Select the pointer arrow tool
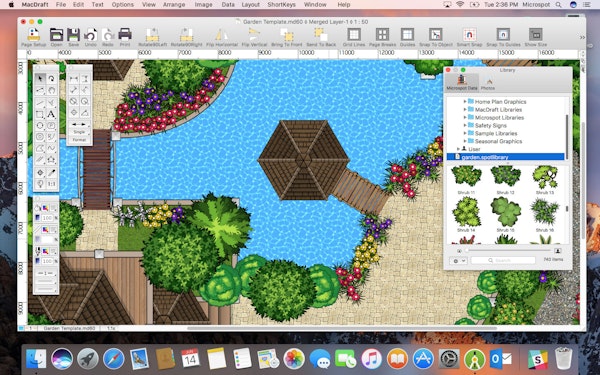 40,78
